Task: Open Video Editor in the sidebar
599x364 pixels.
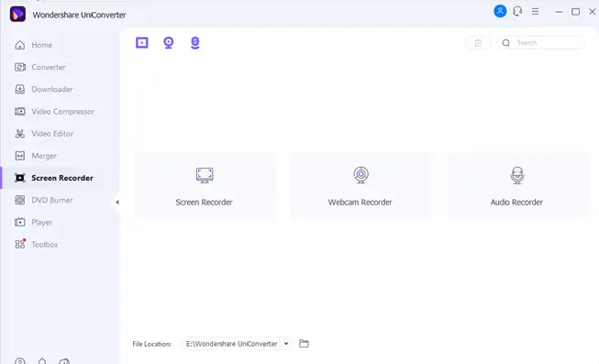Action: pyautogui.click(x=60, y=134)
